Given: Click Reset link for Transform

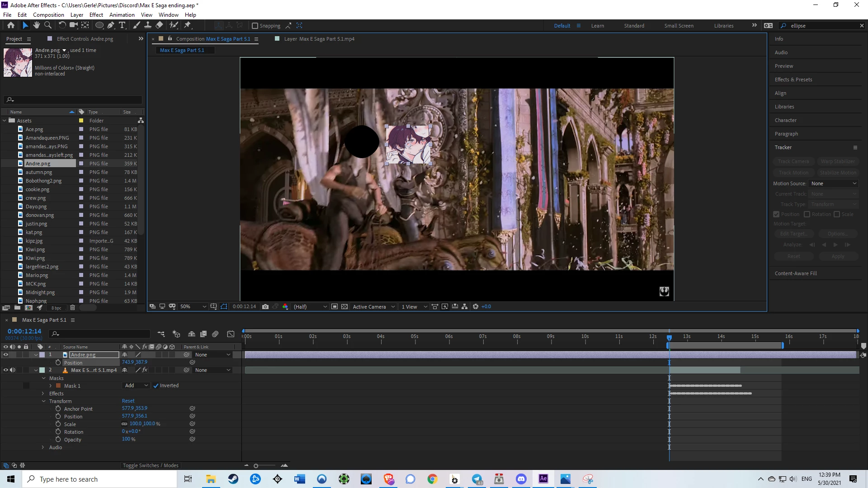Looking at the screenshot, I should [x=128, y=401].
